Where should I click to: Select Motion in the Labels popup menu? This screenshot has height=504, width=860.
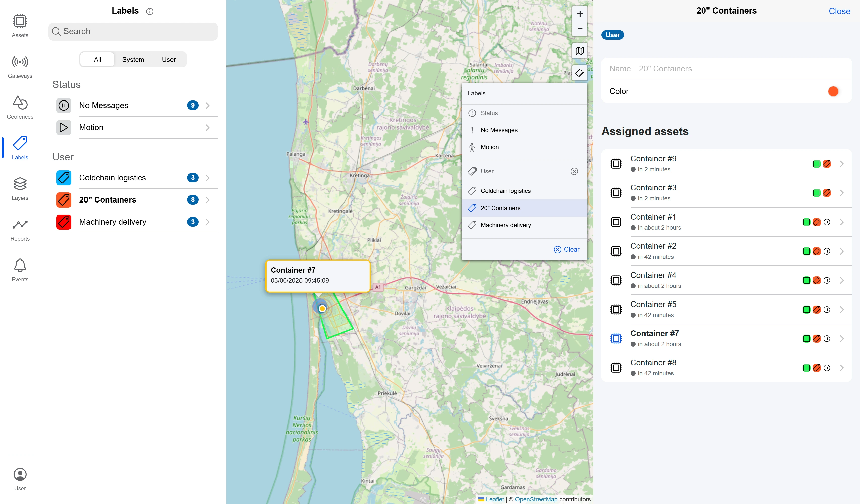click(489, 147)
